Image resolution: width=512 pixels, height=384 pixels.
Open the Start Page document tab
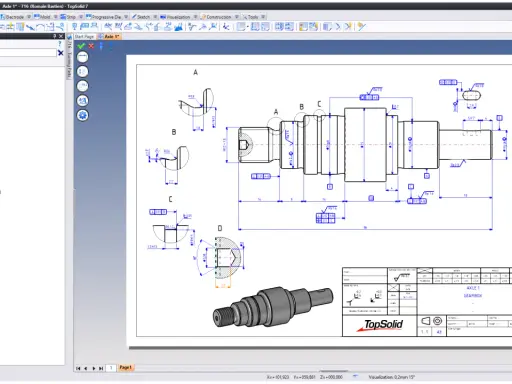tap(84, 37)
